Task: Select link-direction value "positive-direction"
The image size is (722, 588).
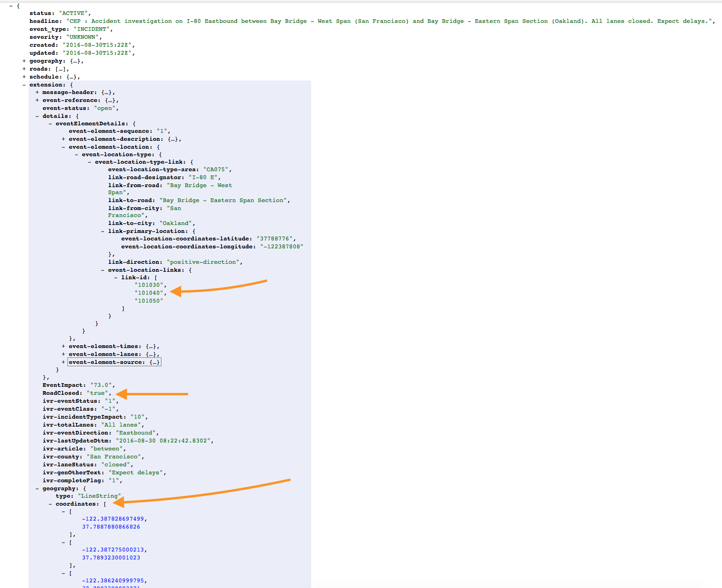Action: pos(203,262)
